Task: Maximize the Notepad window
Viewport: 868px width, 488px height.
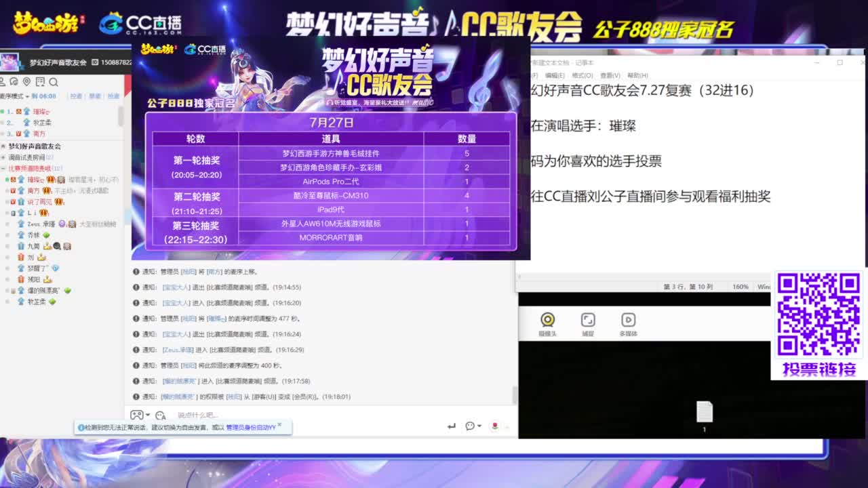Action: click(x=840, y=62)
